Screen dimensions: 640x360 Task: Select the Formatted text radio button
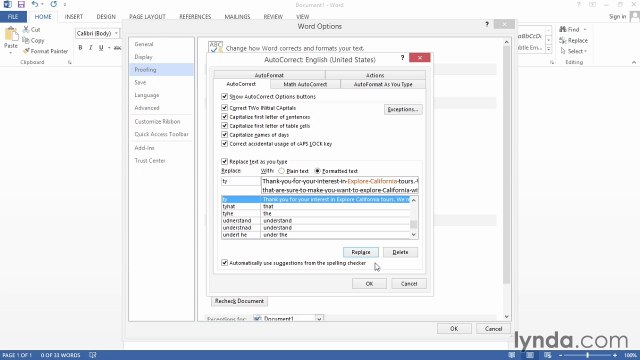pos(317,171)
